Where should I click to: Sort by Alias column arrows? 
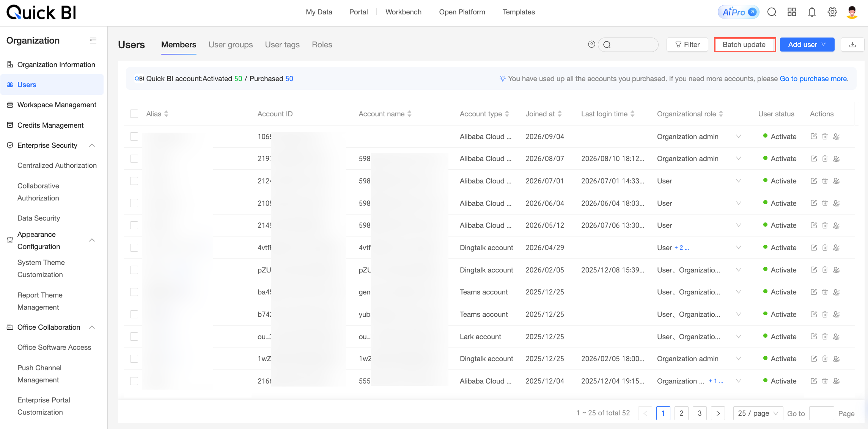pyautogui.click(x=166, y=114)
